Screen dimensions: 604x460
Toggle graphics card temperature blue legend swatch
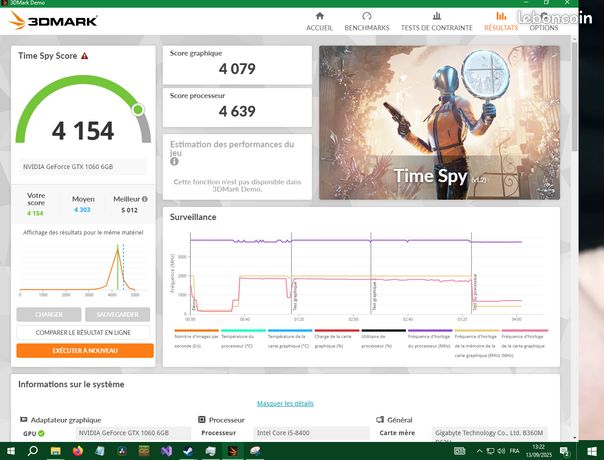point(290,331)
